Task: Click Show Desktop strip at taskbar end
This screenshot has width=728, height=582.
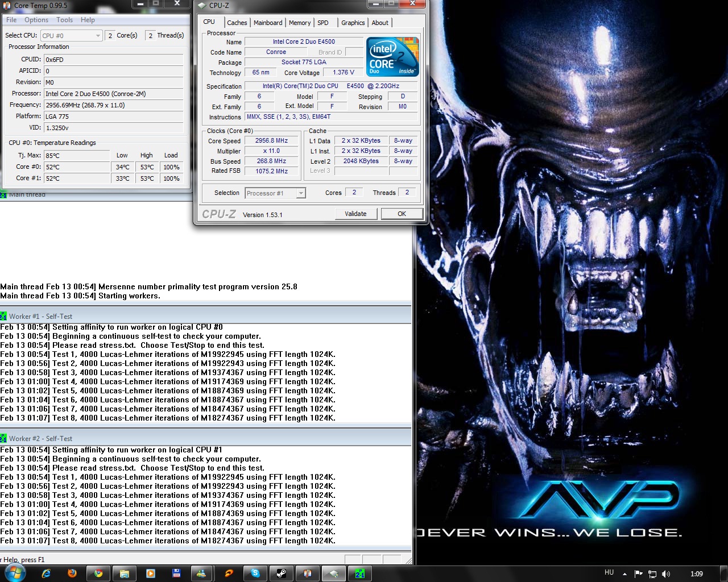Action: point(724,573)
